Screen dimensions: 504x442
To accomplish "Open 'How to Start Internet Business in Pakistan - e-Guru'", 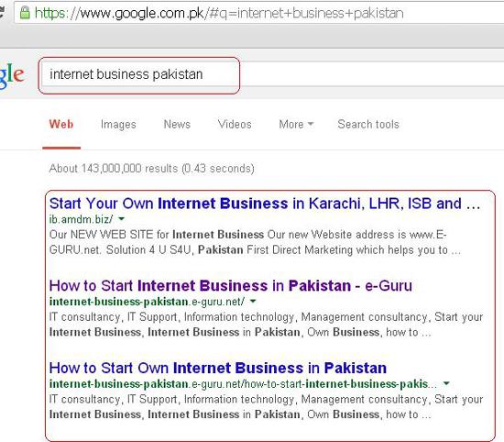I will [x=230, y=286].
